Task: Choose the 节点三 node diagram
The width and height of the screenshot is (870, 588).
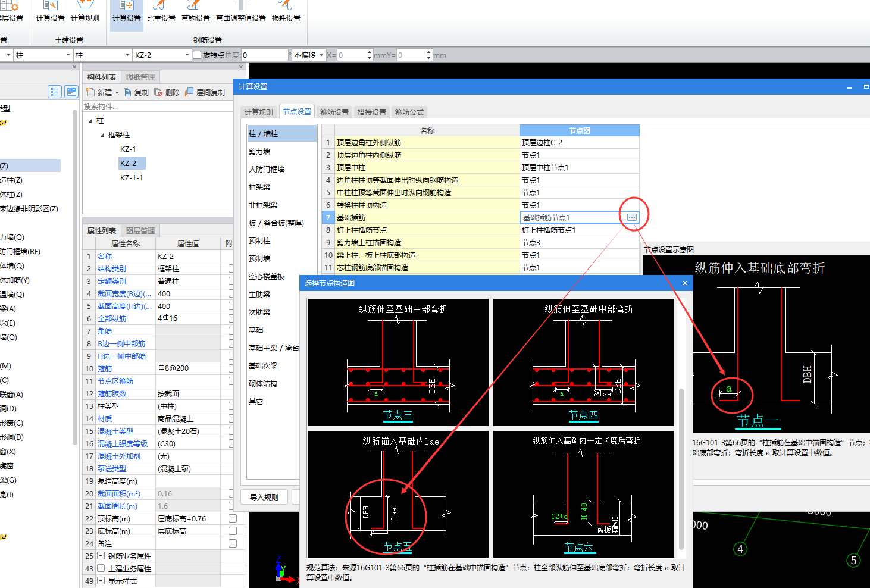Action: coord(398,362)
